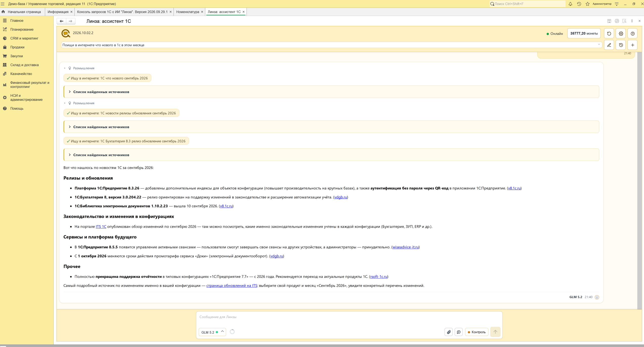Click the refresh balance icon

tap(609, 33)
